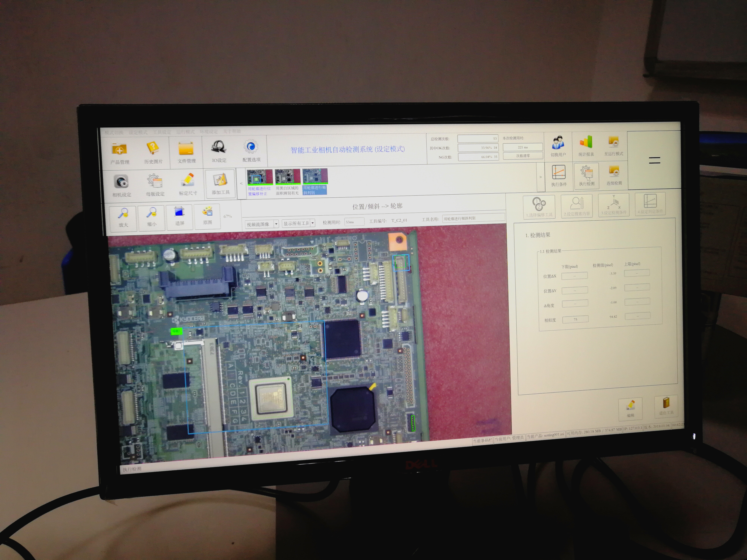The image size is (747, 560).
Task: Click 当前条码栏 status entry
Action: pyautogui.click(x=483, y=441)
